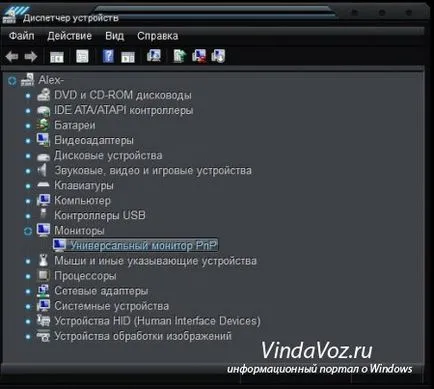The height and width of the screenshot is (389, 434).
Task: Select the Компьютер category label
Action: pyautogui.click(x=82, y=200)
